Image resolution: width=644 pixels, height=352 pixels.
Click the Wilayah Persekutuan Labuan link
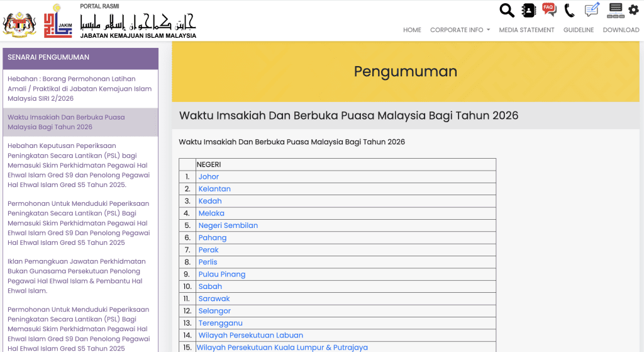coord(250,335)
